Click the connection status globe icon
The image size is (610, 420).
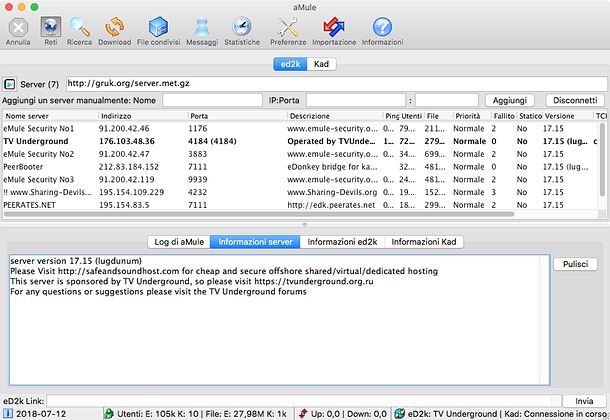[399, 413]
